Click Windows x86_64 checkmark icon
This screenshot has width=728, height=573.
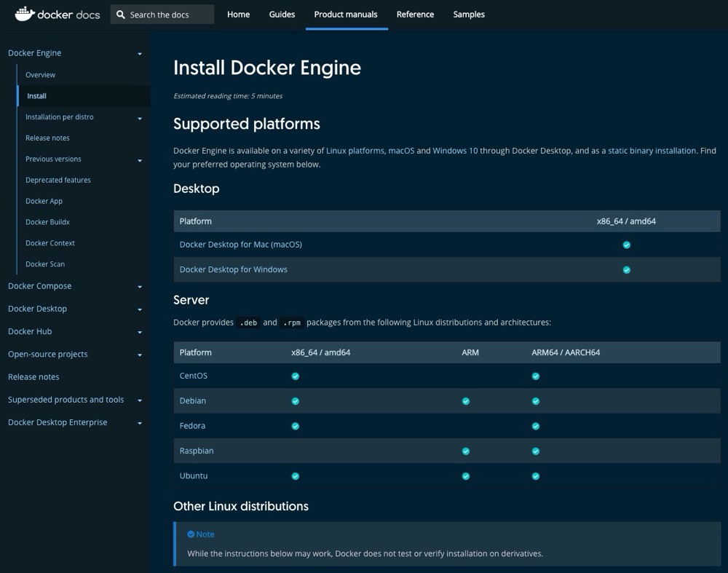(626, 270)
